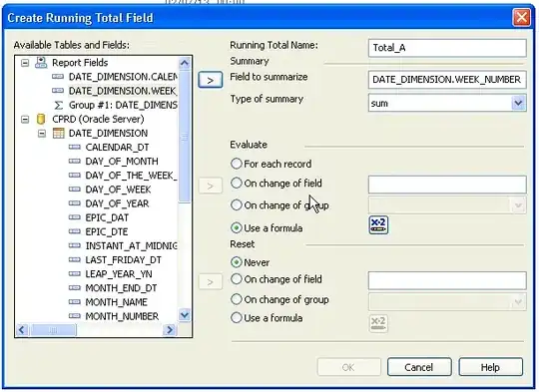
Task: Click the CPRD Oracle Server database icon
Action: point(41,120)
